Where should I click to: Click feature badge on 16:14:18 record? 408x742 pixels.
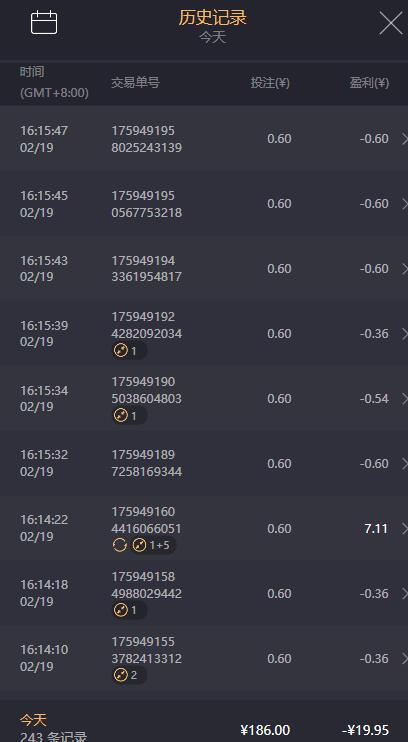point(129,610)
